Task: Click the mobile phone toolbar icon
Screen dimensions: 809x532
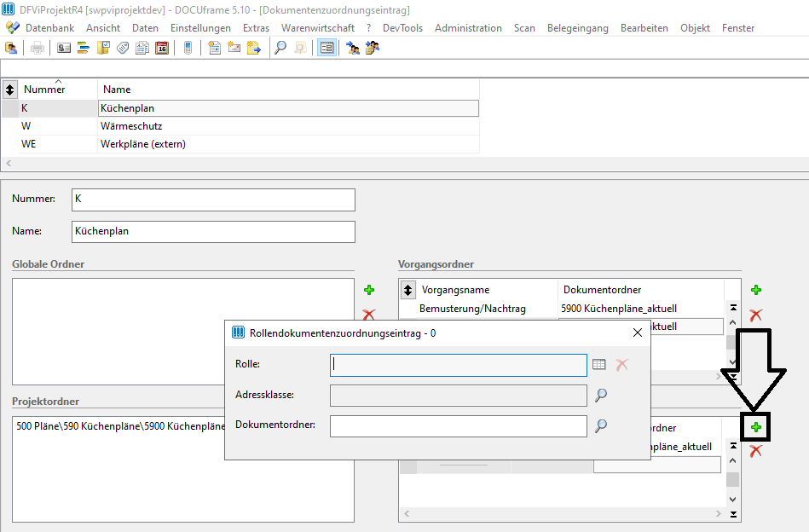Action: tap(188, 49)
